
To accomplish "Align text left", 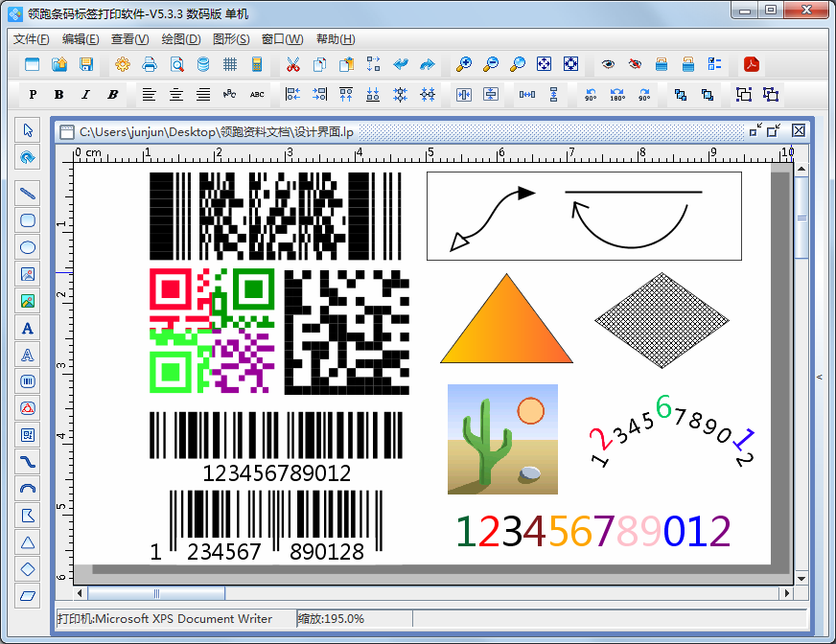I will pyautogui.click(x=150, y=94).
